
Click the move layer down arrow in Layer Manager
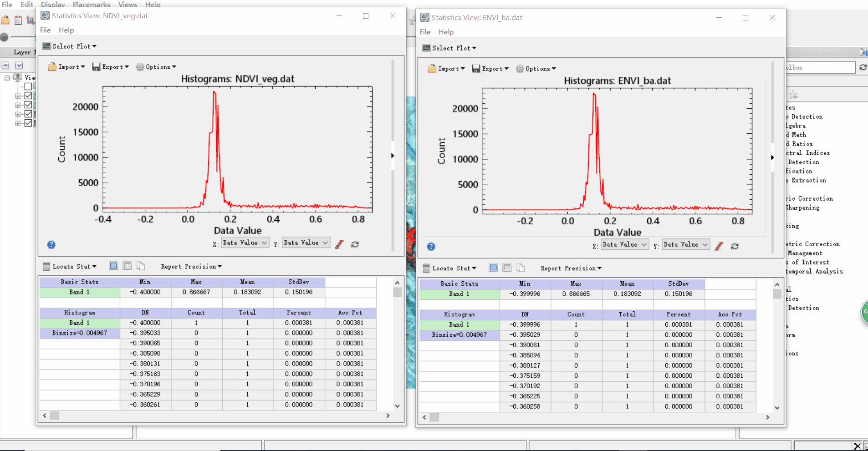point(19,66)
